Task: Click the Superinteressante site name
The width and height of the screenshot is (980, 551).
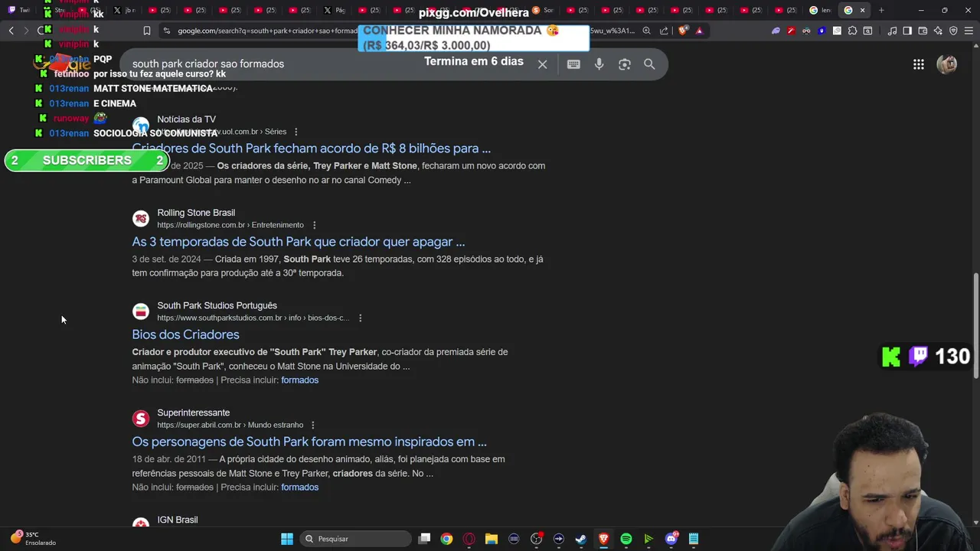Action: pyautogui.click(x=193, y=412)
